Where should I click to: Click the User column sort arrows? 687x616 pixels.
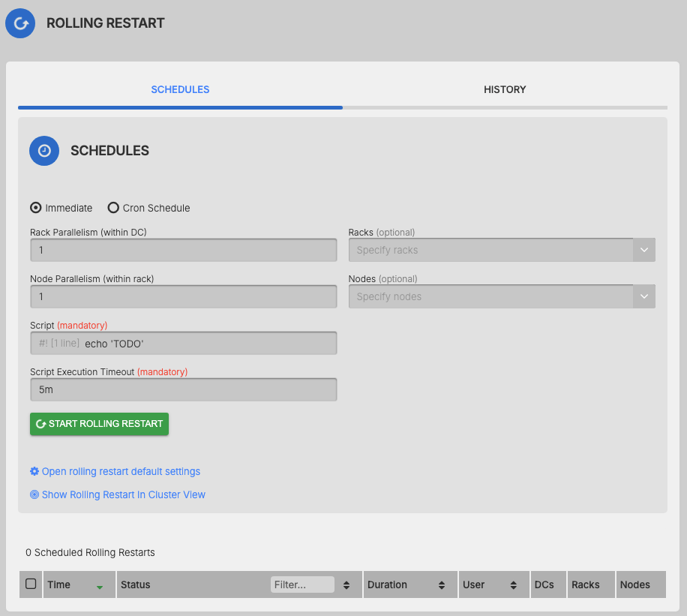click(514, 585)
